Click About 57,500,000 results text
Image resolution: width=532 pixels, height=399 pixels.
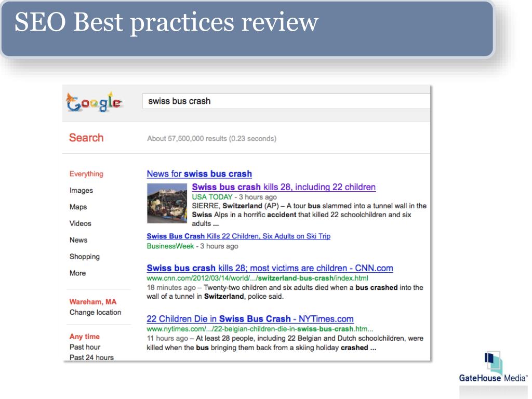tap(212, 138)
